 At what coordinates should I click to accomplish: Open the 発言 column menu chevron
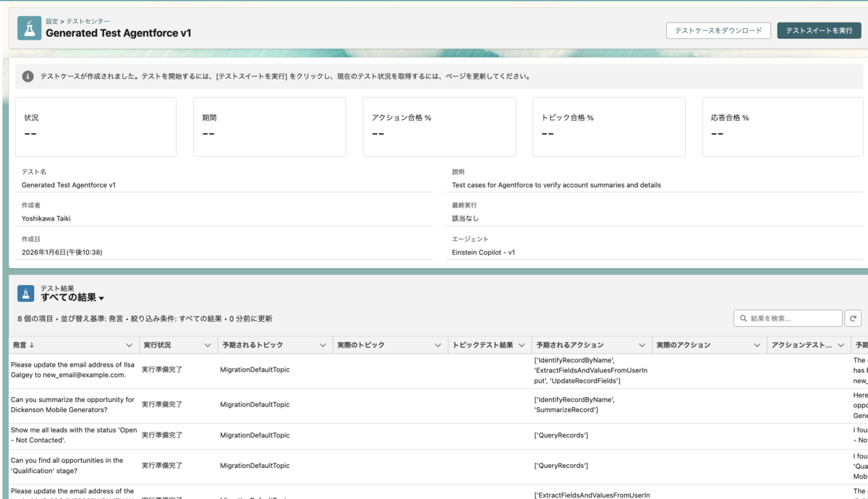pyautogui.click(x=129, y=345)
